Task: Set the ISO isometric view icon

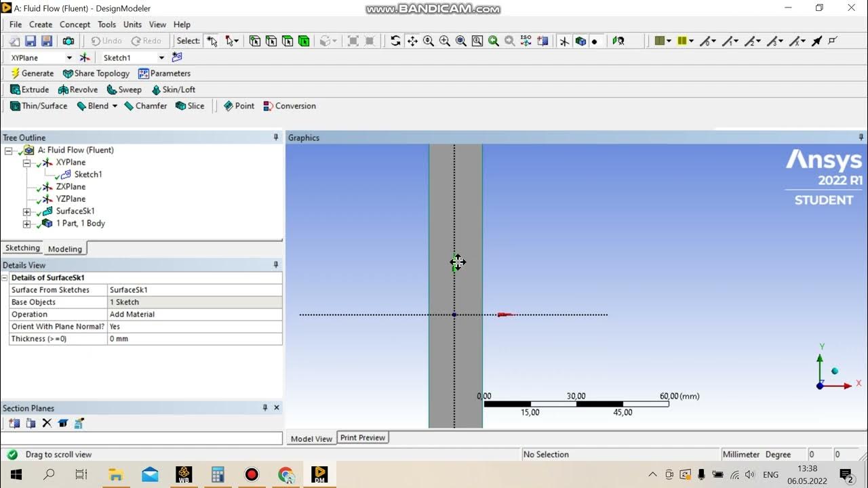Action: point(526,41)
